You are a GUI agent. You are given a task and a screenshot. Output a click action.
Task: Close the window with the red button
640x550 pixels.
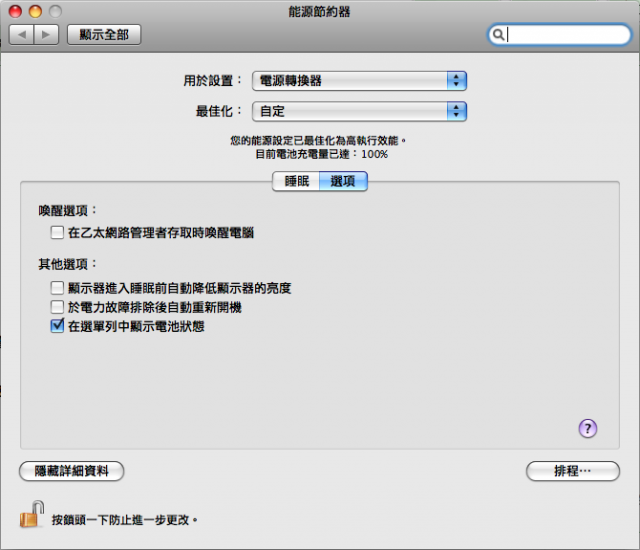pyautogui.click(x=15, y=11)
